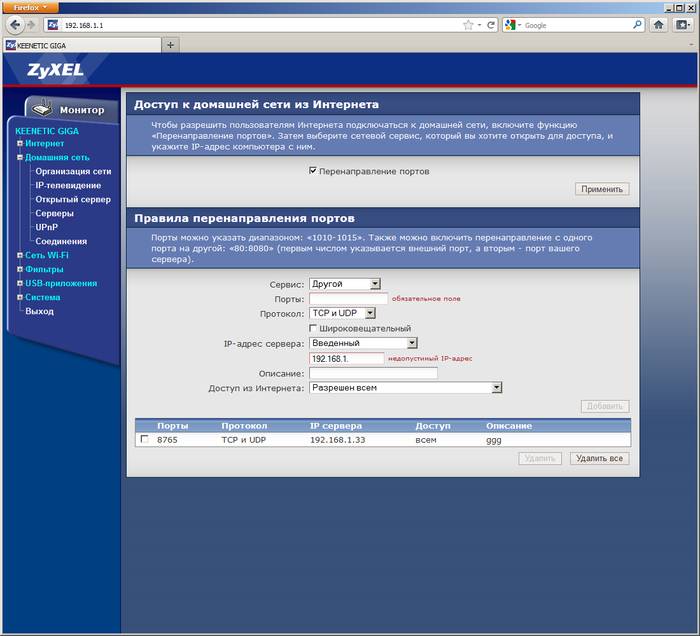Click the browser back arrow button
The width and height of the screenshot is (700, 636).
[x=16, y=24]
